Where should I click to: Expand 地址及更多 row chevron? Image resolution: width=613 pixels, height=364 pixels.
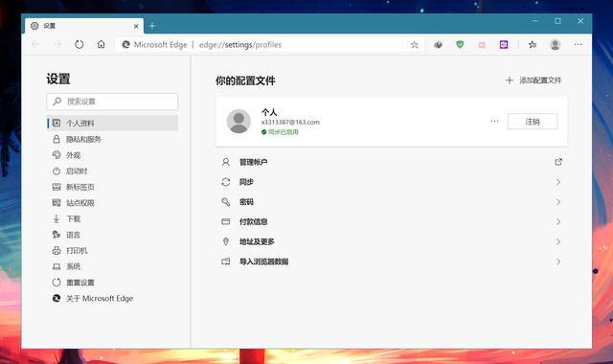pyautogui.click(x=558, y=242)
